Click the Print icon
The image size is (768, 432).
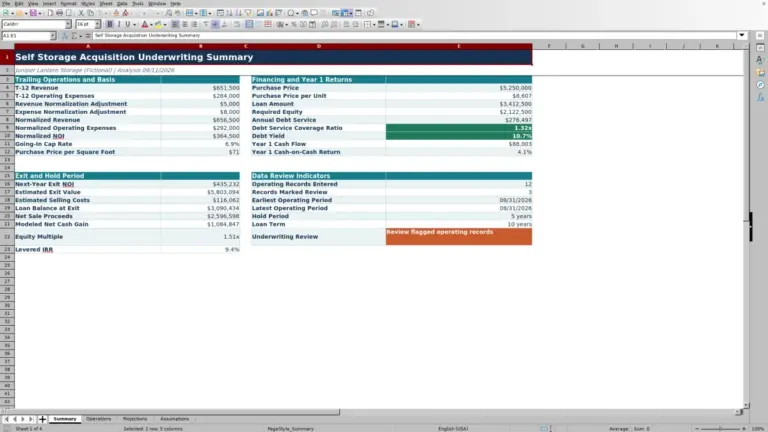[x=59, y=13]
